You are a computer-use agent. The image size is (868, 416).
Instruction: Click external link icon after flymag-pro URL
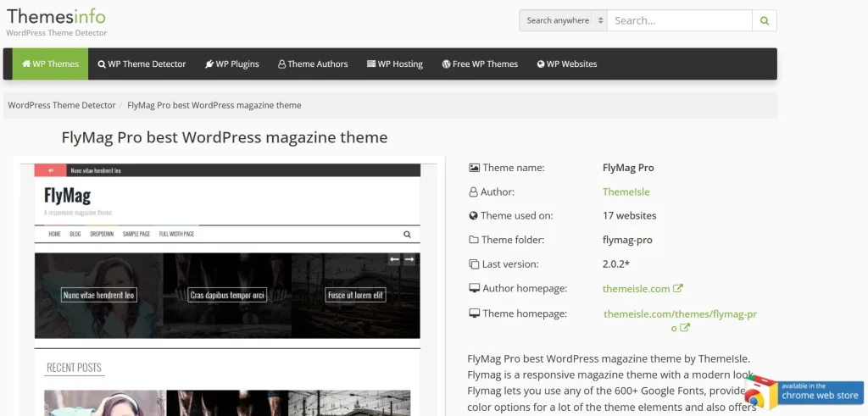coord(685,328)
